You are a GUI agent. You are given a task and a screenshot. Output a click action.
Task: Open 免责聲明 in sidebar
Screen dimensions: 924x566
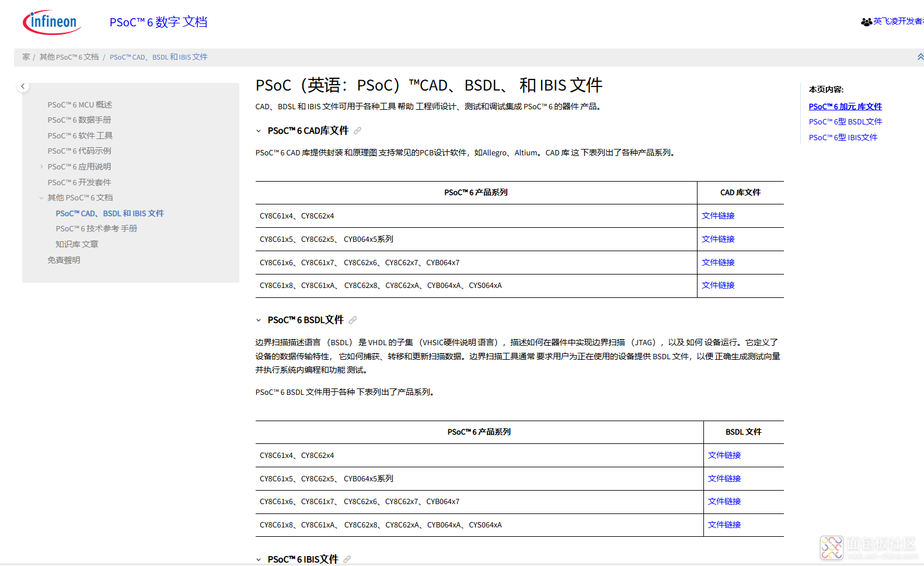pos(64,260)
